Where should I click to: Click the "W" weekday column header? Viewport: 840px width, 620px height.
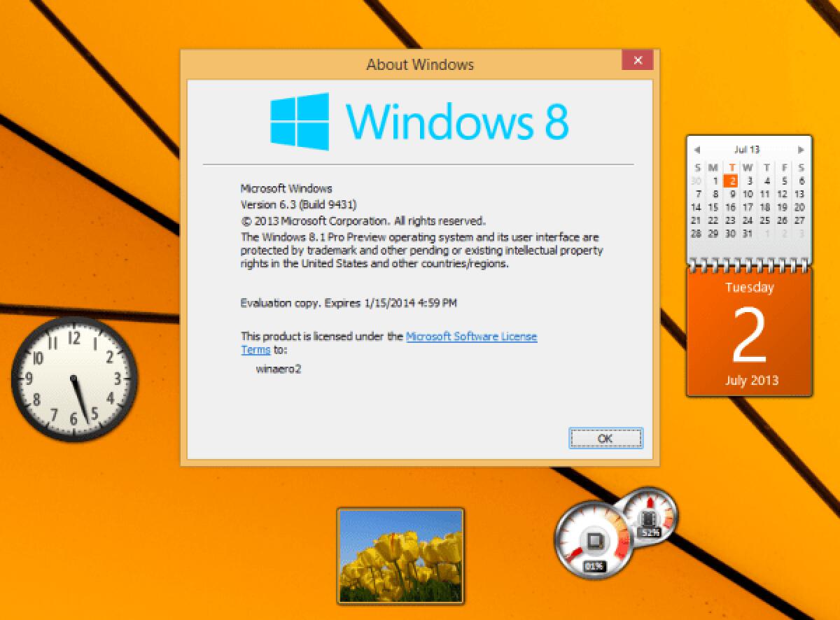point(747,167)
